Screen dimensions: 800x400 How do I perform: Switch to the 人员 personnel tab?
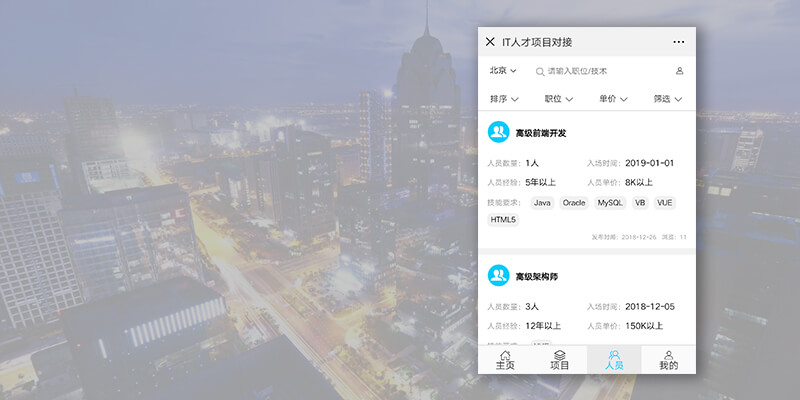coord(614,360)
